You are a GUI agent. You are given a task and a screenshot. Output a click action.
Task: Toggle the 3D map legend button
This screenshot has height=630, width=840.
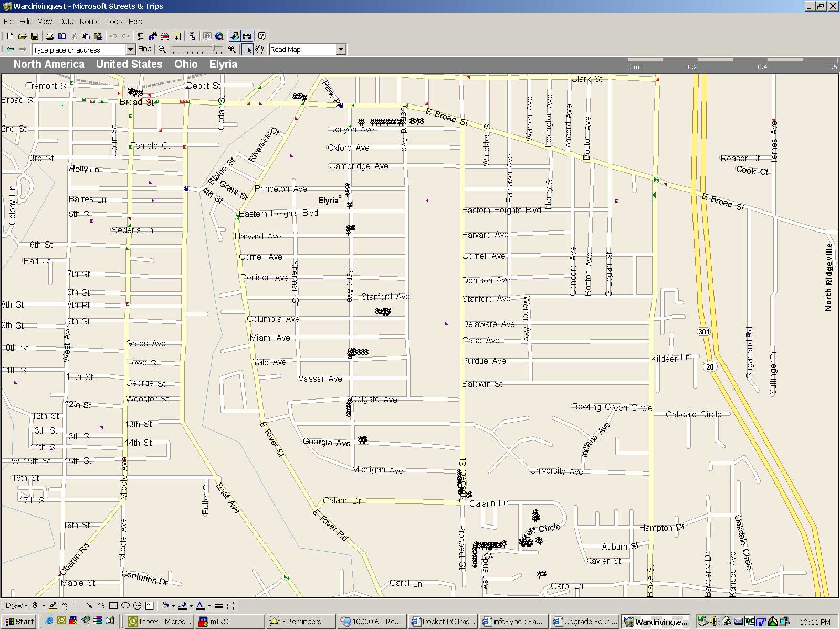coord(234,36)
